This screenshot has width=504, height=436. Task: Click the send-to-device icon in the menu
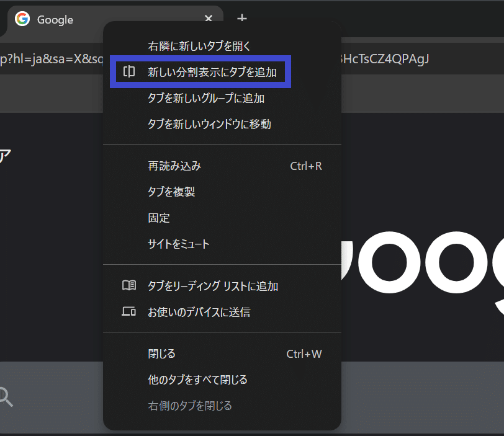coord(128,311)
